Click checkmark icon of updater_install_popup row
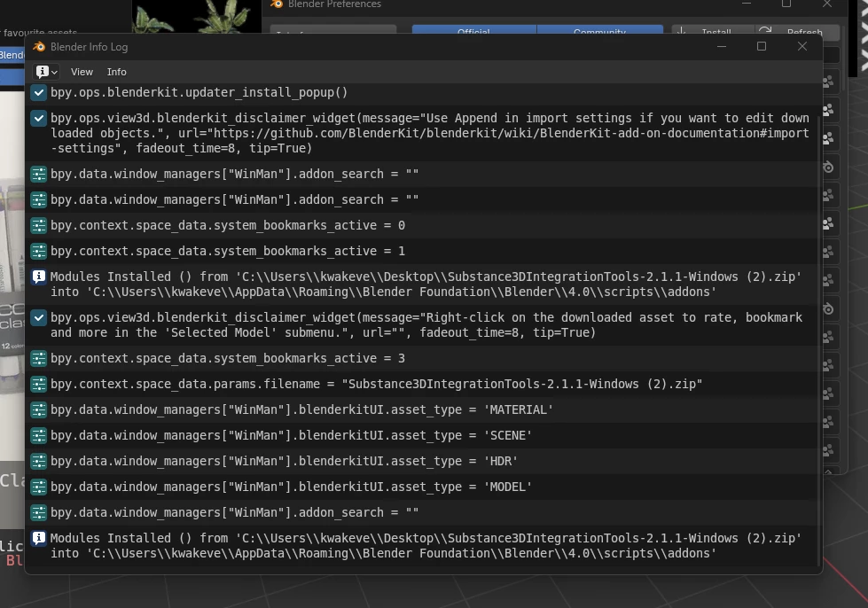Image resolution: width=868 pixels, height=608 pixels. click(x=39, y=93)
